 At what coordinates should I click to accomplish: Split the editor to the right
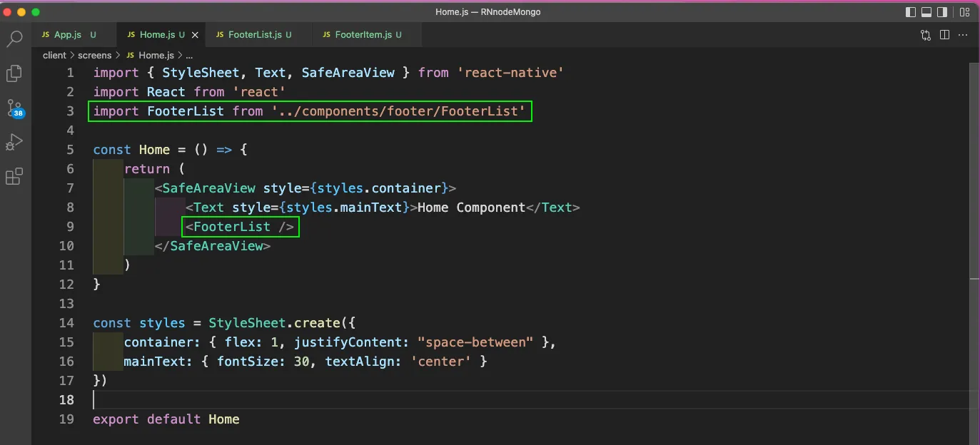pos(944,35)
